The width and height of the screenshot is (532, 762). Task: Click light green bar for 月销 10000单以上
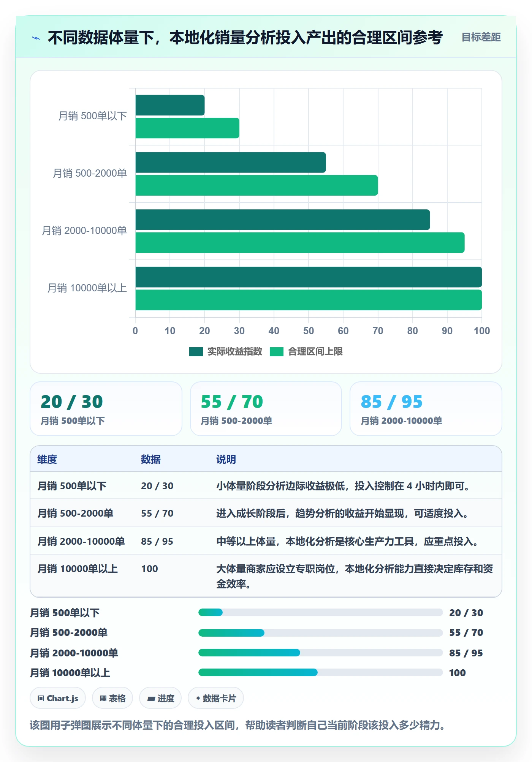(309, 300)
